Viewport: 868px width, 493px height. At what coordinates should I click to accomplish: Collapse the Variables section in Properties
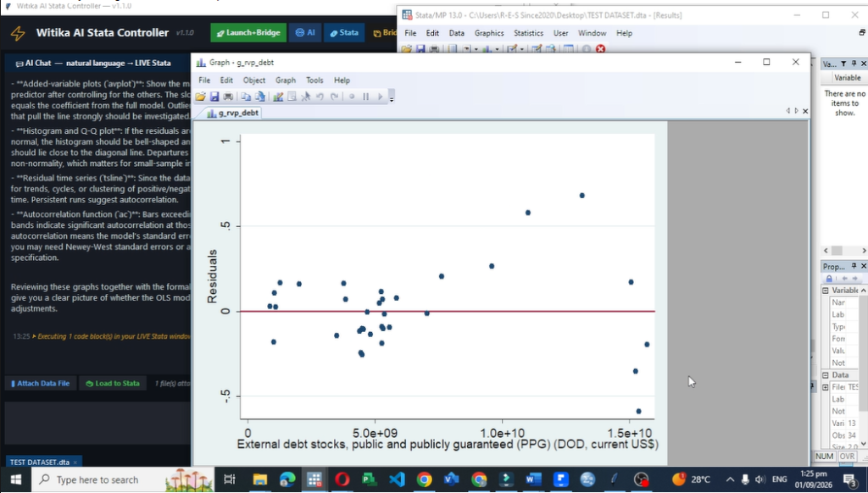point(826,291)
